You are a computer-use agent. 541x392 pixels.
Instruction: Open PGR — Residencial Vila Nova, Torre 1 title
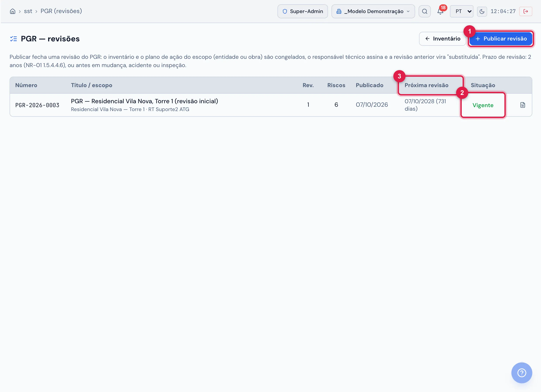[145, 101]
